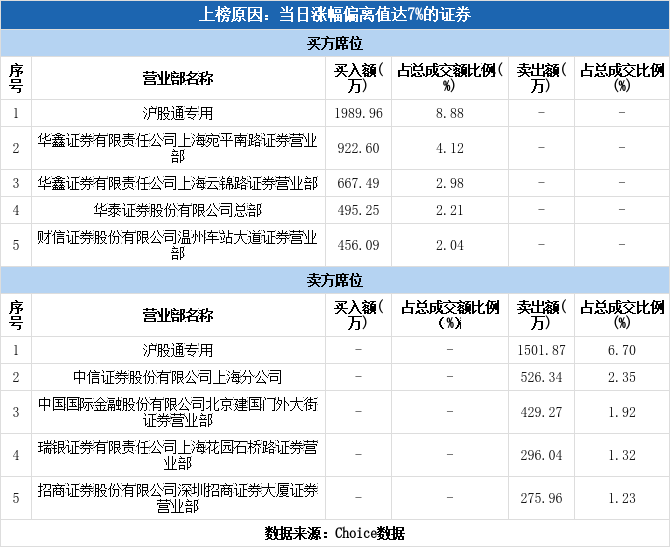Image resolution: width=670 pixels, height=547 pixels.
Task: Click the buy amount 495.25
Action: pos(359,210)
